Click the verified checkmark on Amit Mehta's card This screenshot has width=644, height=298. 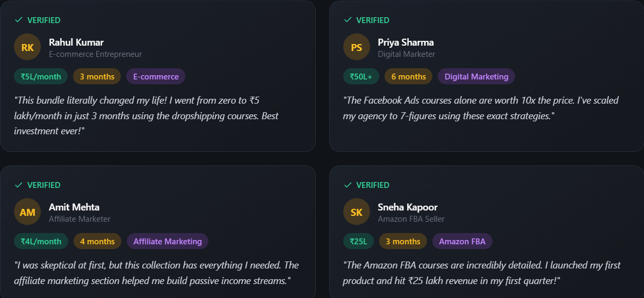click(x=19, y=185)
